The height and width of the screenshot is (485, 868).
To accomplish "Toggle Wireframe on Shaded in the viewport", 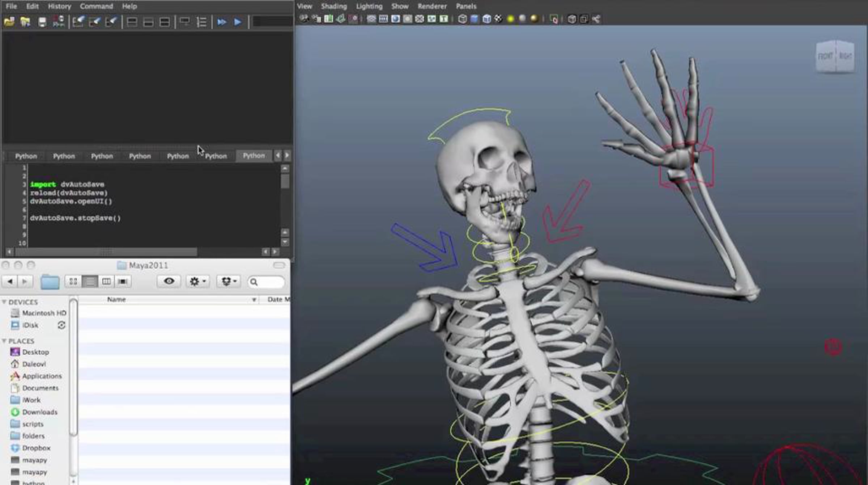I will click(486, 19).
